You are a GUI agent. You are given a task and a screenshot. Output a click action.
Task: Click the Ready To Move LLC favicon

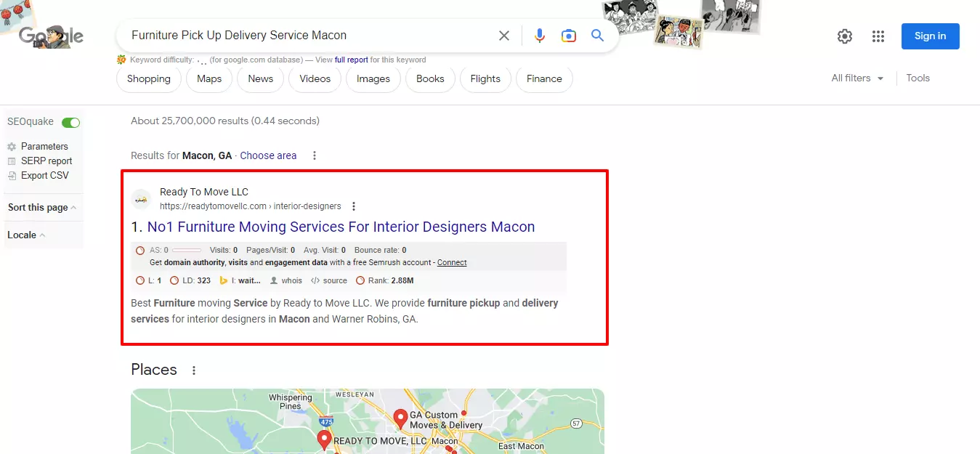pos(141,199)
